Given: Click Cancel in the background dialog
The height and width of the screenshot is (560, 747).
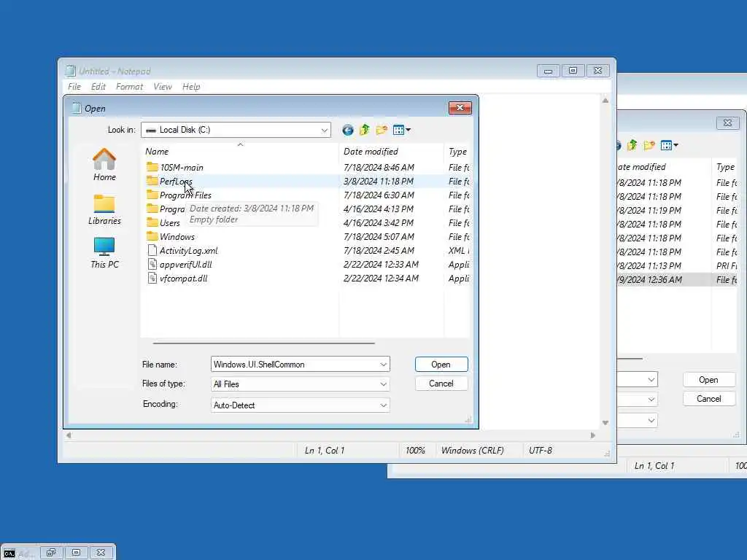Looking at the screenshot, I should coord(708,399).
